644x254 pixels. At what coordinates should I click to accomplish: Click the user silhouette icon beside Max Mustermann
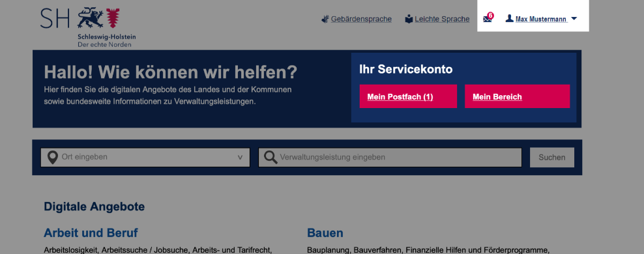point(509,18)
